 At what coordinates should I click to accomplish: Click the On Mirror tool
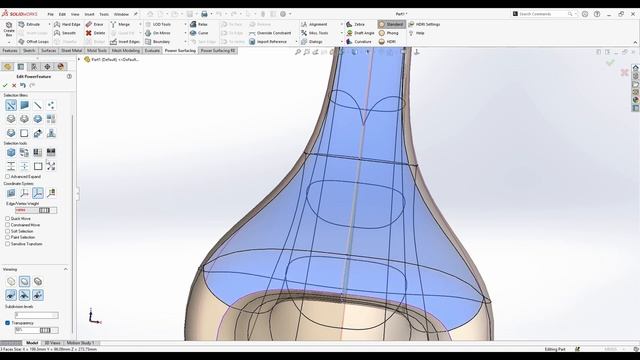[158, 33]
